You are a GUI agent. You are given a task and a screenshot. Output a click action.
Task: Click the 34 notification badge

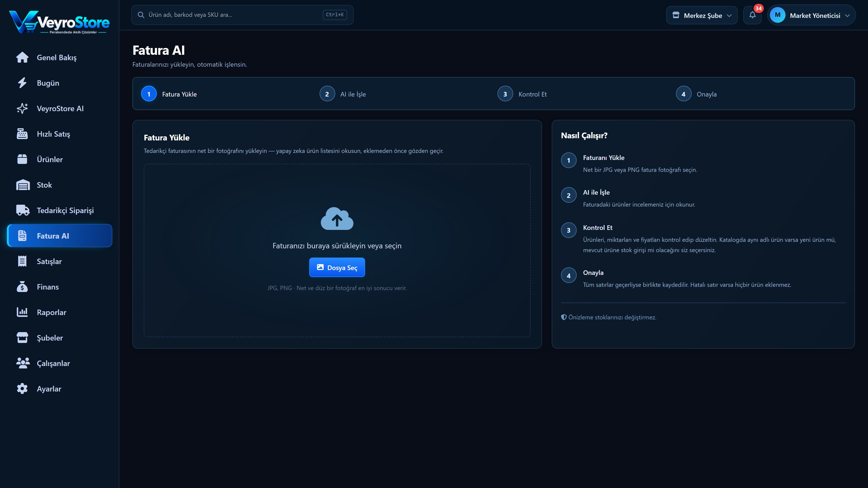[758, 8]
